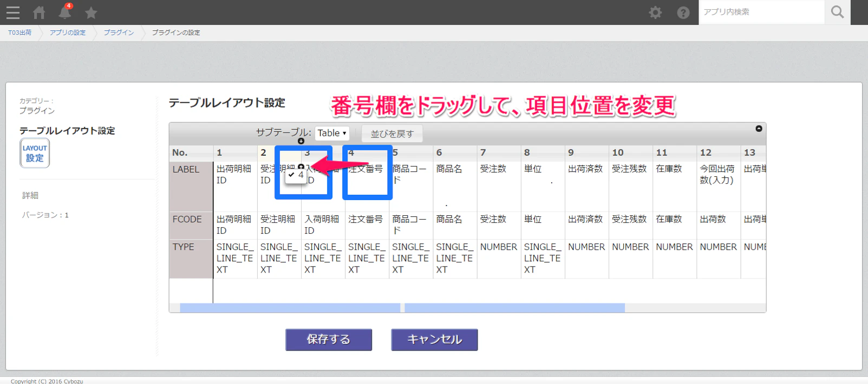Viewport: 868px width, 384px height.
Task: Click column 8 SINGLE_LINE_TEXT type cell
Action: tap(543, 258)
